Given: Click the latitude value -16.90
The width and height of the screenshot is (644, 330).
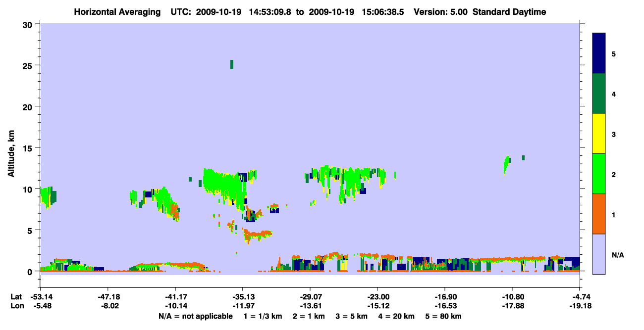Looking at the screenshot, I should coord(445,297).
